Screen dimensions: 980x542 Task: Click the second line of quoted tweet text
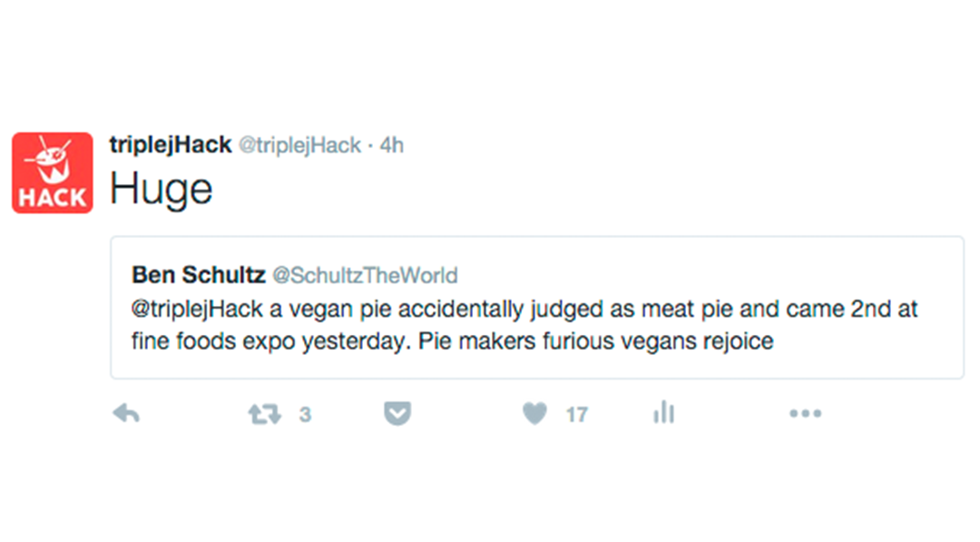coord(453,341)
